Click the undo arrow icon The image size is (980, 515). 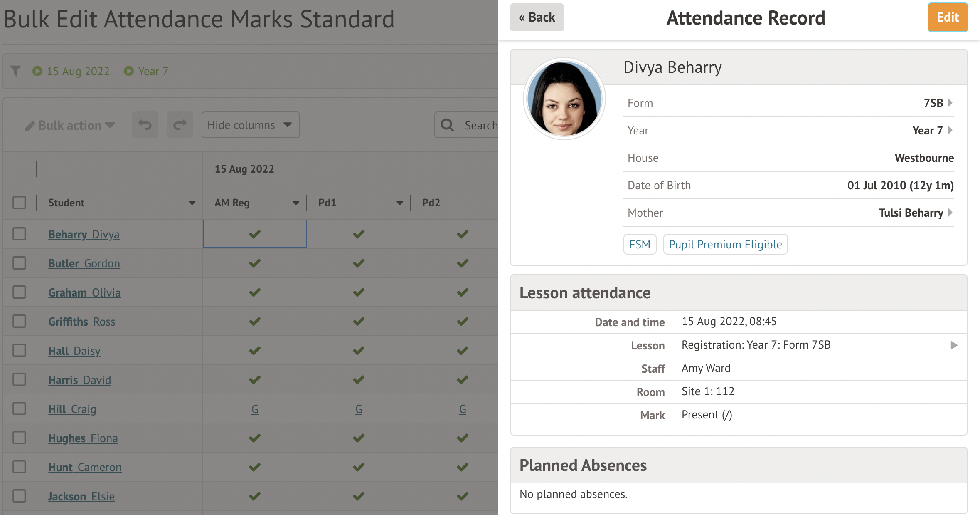tap(145, 125)
